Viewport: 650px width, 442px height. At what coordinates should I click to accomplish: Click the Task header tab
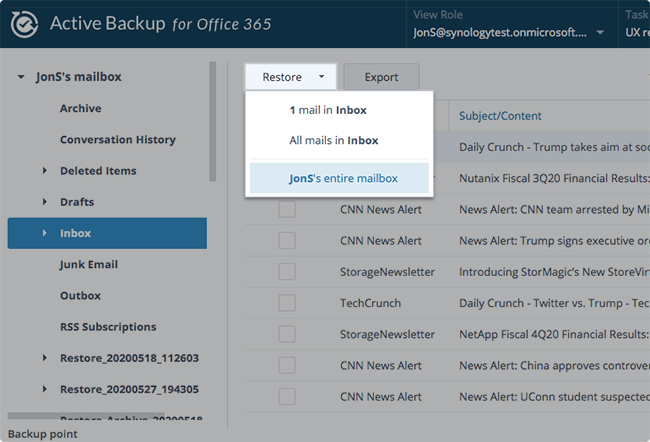tap(636, 24)
